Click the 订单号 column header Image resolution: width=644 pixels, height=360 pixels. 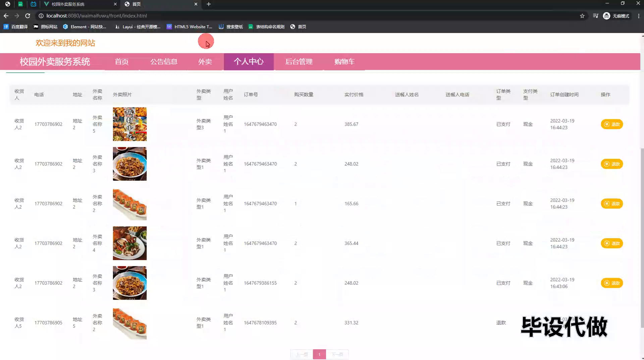pos(251,95)
